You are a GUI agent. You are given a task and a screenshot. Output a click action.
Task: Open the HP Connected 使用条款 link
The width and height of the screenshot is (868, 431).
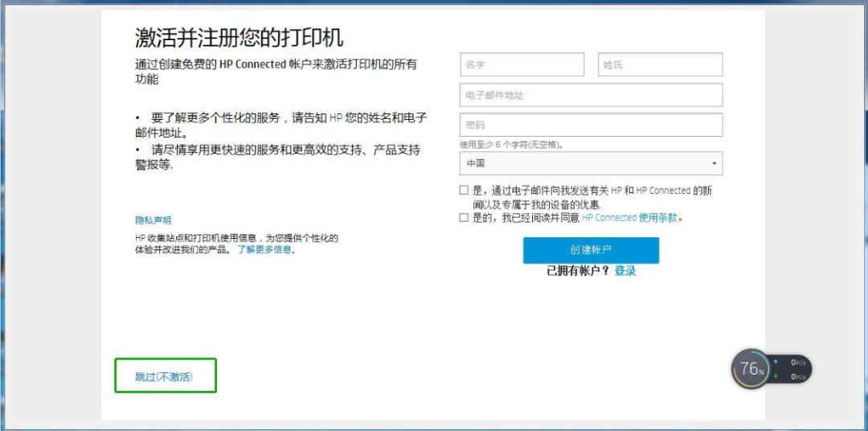(629, 218)
